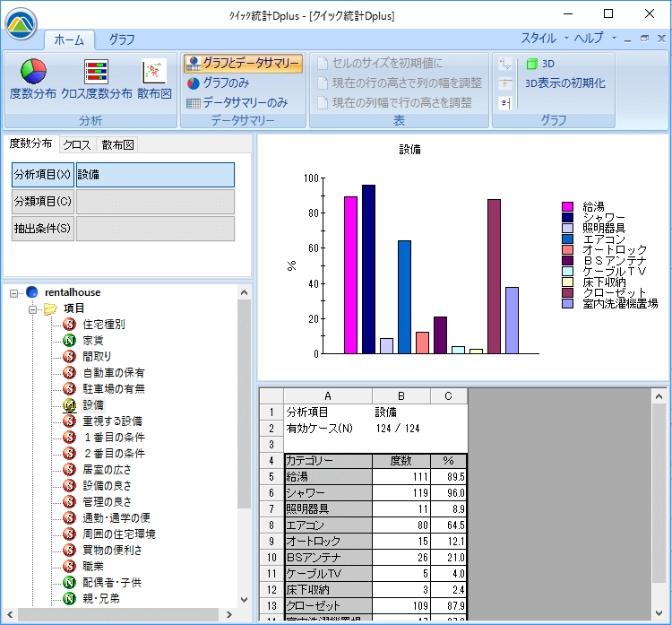Click 3D表示の初期化 button

(x=565, y=83)
